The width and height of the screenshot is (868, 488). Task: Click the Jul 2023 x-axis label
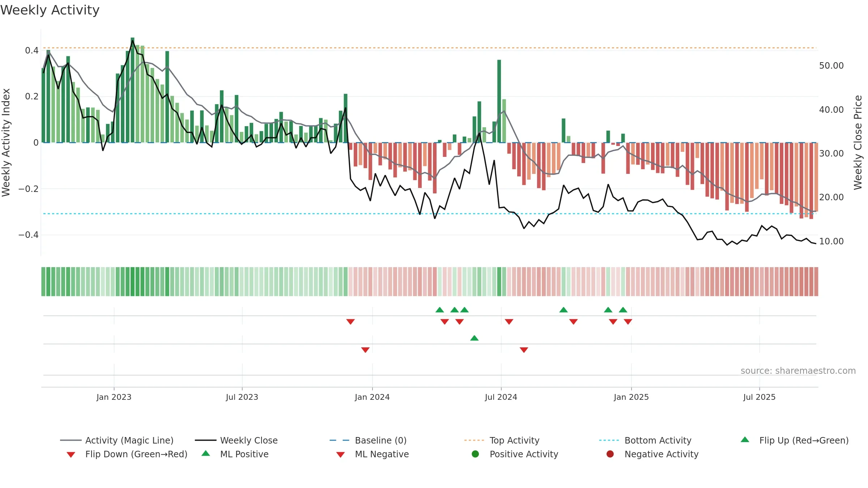242,397
